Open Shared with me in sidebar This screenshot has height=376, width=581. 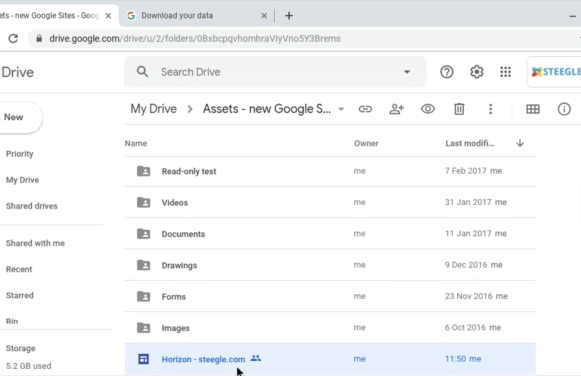coord(35,243)
